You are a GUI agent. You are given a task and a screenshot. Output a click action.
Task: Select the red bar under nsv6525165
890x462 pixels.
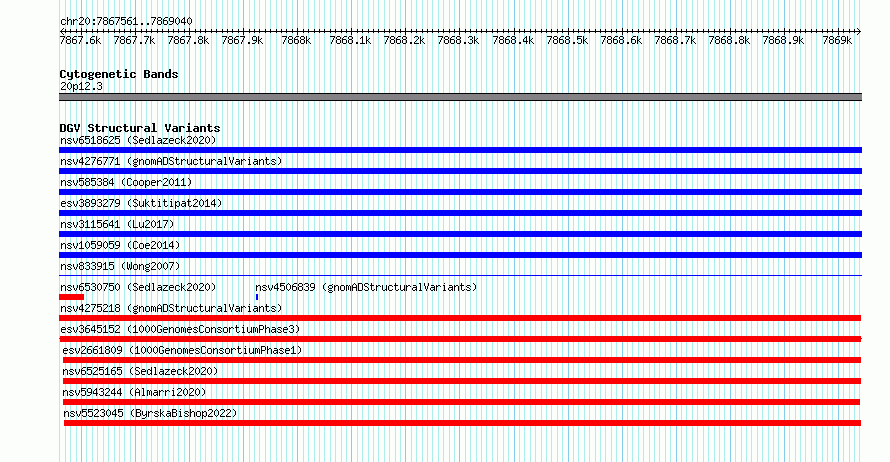[x=462, y=381]
